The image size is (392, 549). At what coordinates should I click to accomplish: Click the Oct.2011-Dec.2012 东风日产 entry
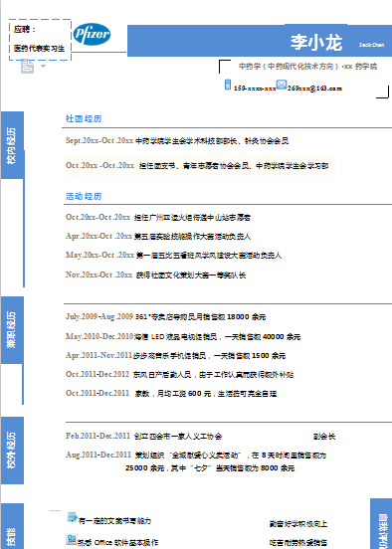179,375
